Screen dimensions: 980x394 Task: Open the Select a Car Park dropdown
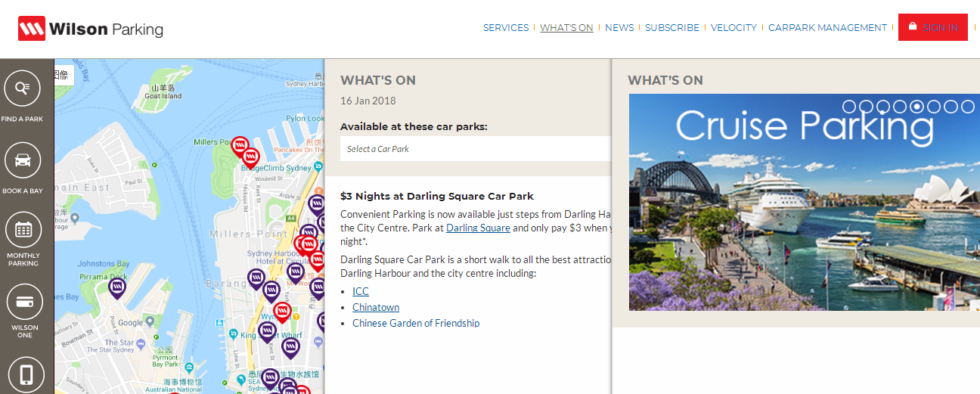click(475, 149)
